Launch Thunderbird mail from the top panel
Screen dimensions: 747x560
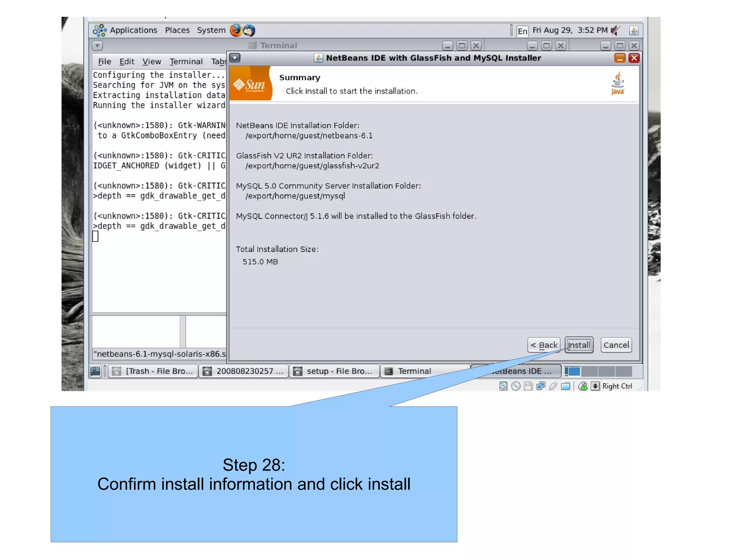(x=249, y=30)
